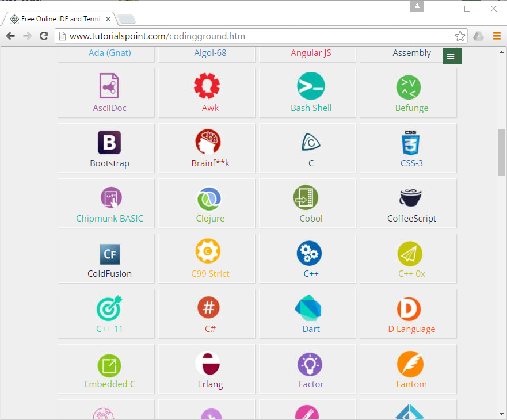Click the Dart logo icon

308,307
